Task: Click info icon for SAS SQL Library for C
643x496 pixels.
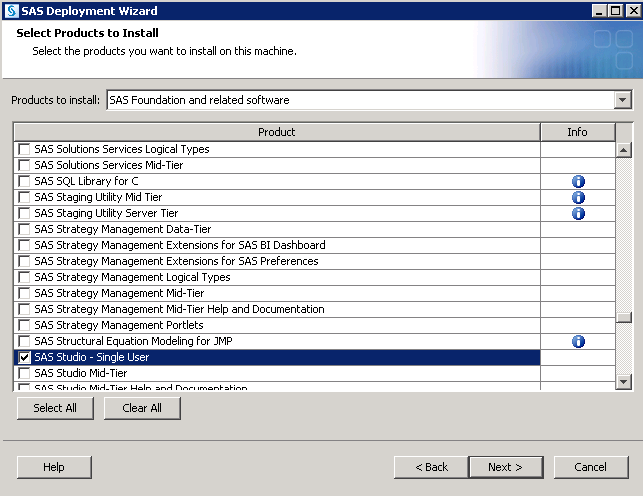Action: 578,182
